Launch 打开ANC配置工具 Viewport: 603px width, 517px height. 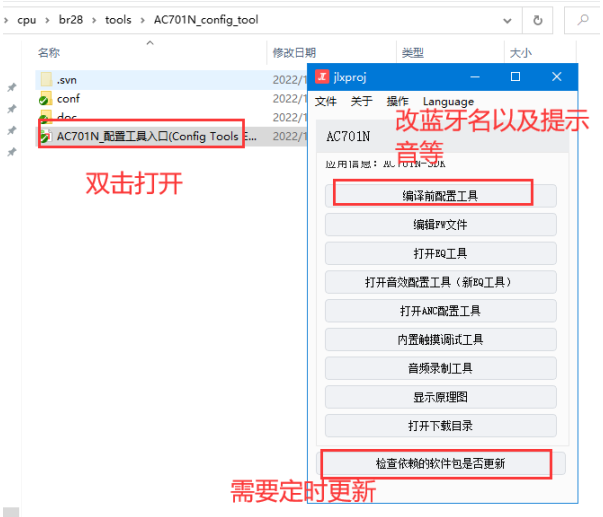coord(441,311)
